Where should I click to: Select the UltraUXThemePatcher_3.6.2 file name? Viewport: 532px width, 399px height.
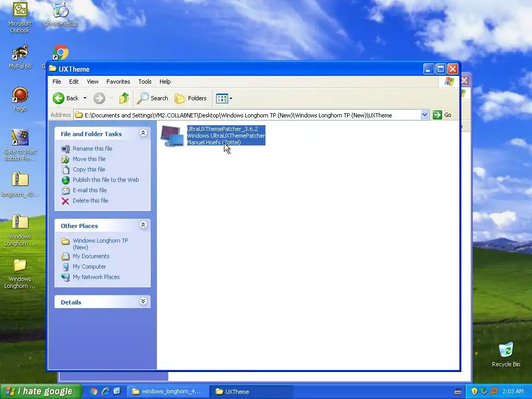(x=222, y=129)
